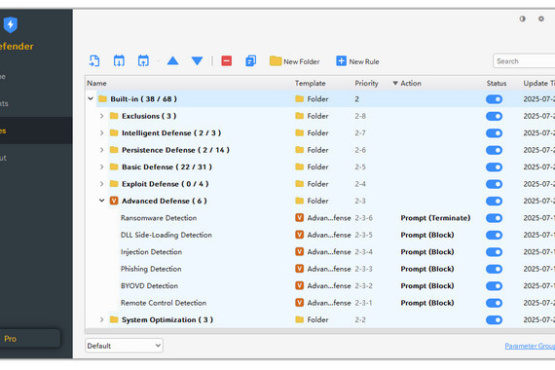Click the Built-in folder icon
555x370 pixels.
(x=103, y=99)
